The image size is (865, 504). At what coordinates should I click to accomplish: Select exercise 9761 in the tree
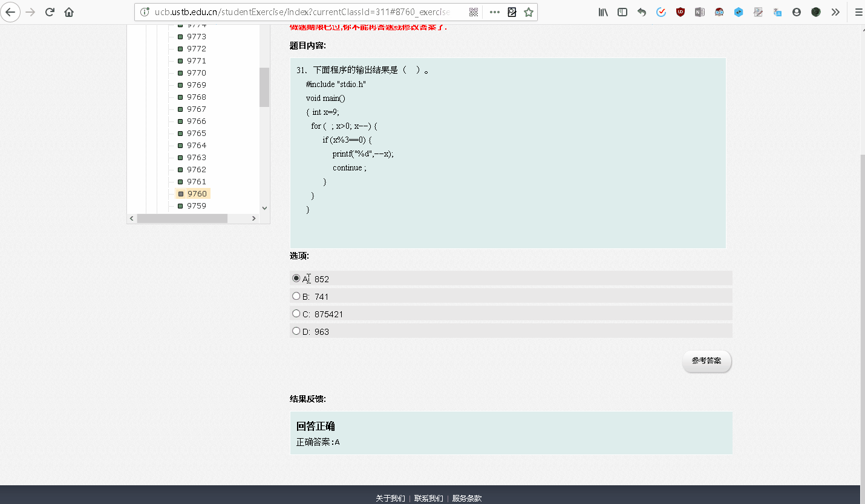(x=196, y=182)
